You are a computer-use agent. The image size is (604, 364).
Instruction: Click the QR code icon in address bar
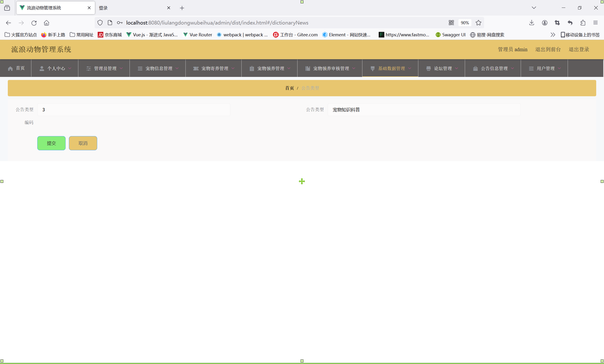(x=451, y=23)
